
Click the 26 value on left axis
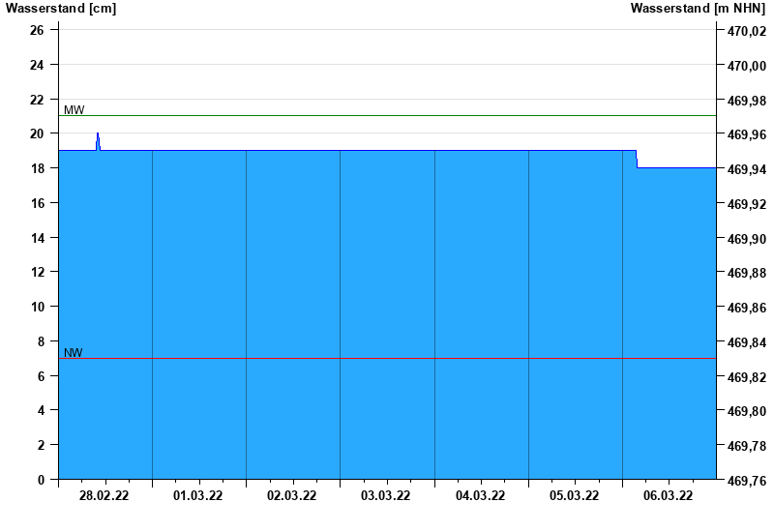(37, 30)
